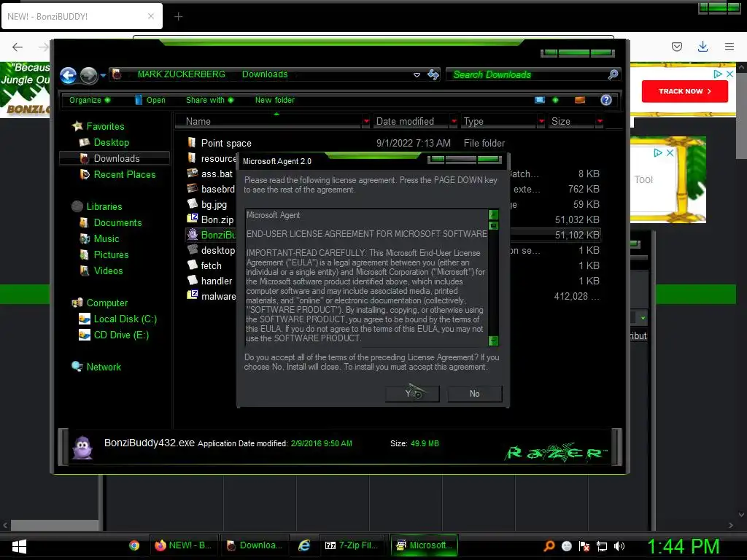Click Downloads in the address path
Screen dimensions: 747x560
pos(264,74)
